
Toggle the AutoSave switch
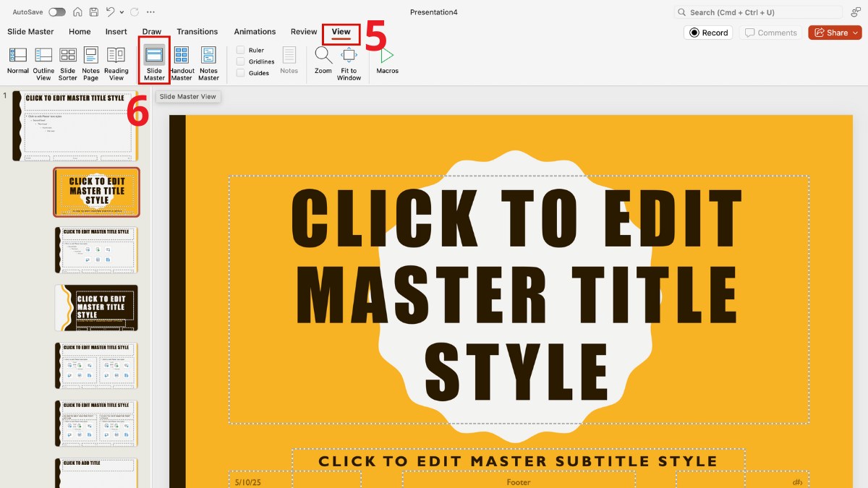(x=56, y=12)
